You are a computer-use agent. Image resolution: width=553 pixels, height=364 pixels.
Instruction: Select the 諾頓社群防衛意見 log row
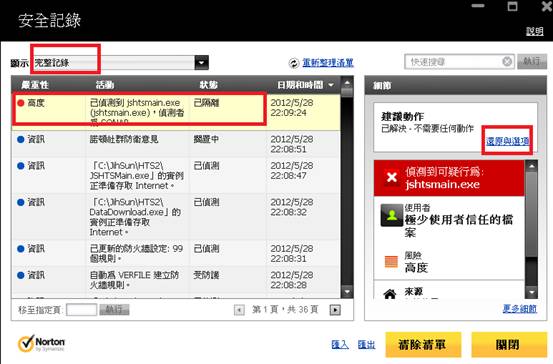[x=176, y=144]
